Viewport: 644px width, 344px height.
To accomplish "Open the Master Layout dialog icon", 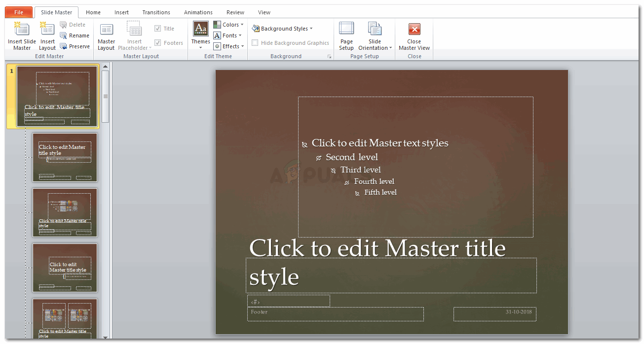I will 106,30.
